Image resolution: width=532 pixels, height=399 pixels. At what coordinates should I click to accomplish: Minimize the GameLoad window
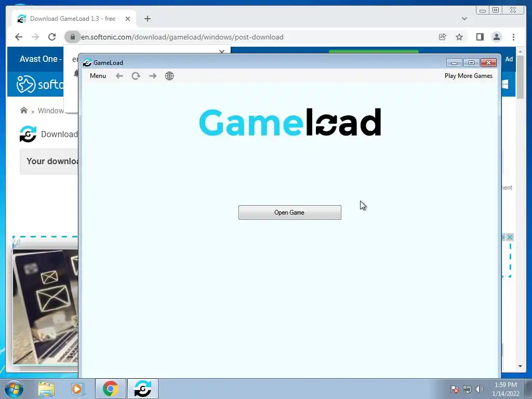tap(454, 63)
